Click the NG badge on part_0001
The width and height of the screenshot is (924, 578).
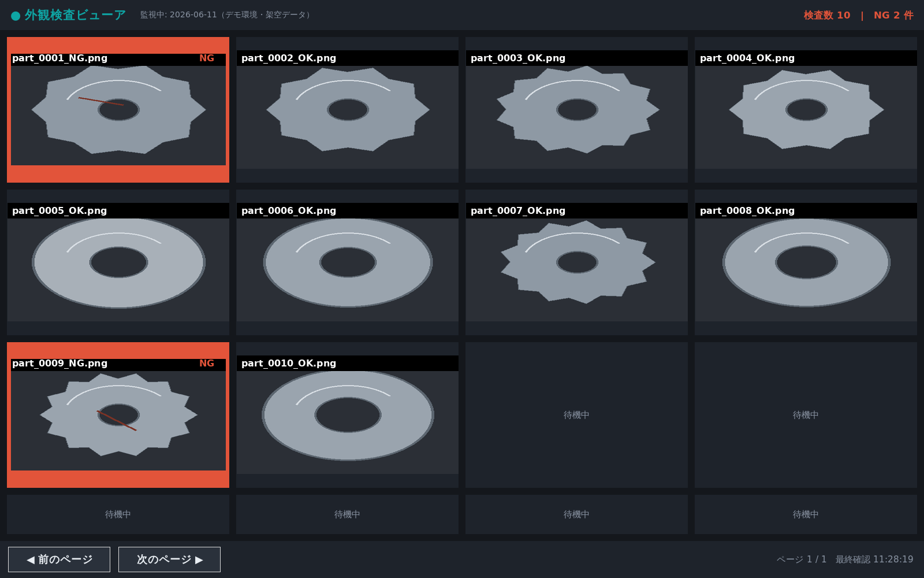pos(207,58)
